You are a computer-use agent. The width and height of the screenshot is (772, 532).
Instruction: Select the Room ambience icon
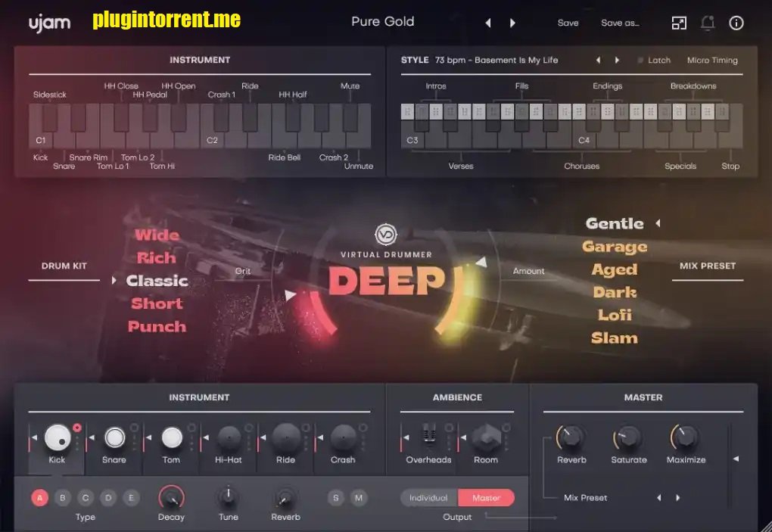point(487,437)
